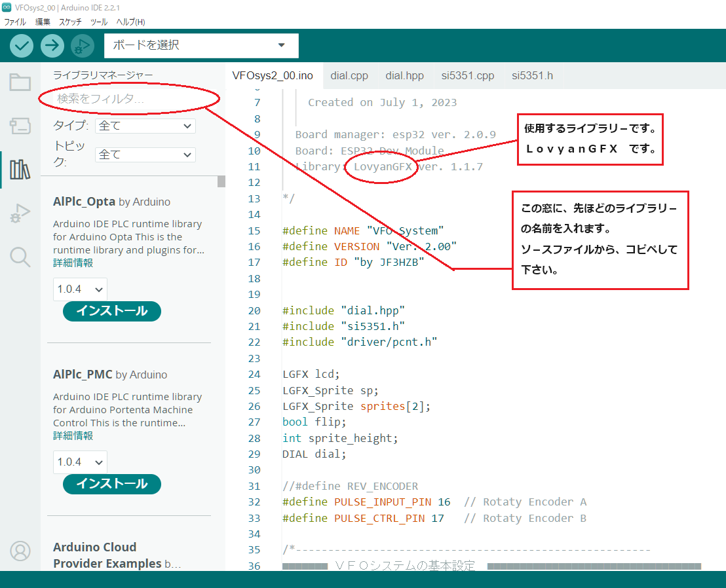Open the ツール menu
The width and height of the screenshot is (726, 588).
(99, 22)
